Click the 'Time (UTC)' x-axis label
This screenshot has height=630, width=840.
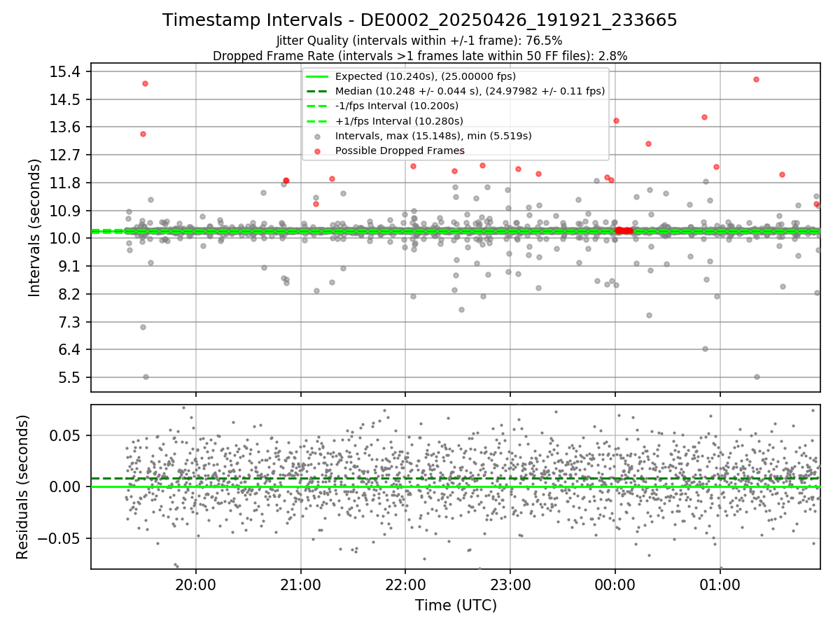pos(456,605)
